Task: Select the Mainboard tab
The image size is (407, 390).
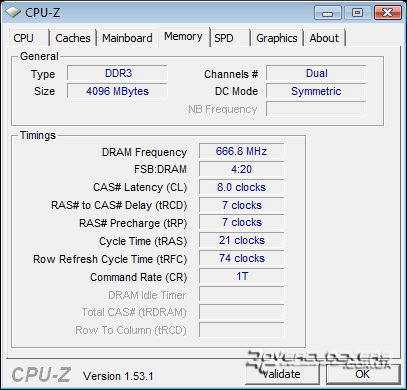Action: [x=127, y=38]
